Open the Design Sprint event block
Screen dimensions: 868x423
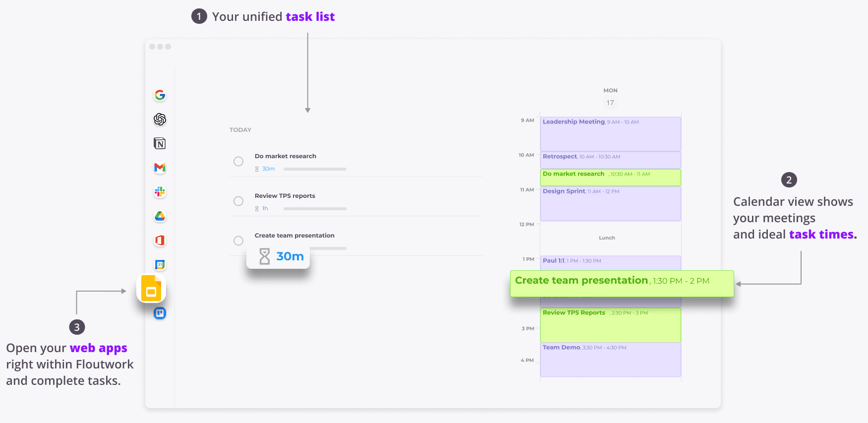pyautogui.click(x=610, y=203)
